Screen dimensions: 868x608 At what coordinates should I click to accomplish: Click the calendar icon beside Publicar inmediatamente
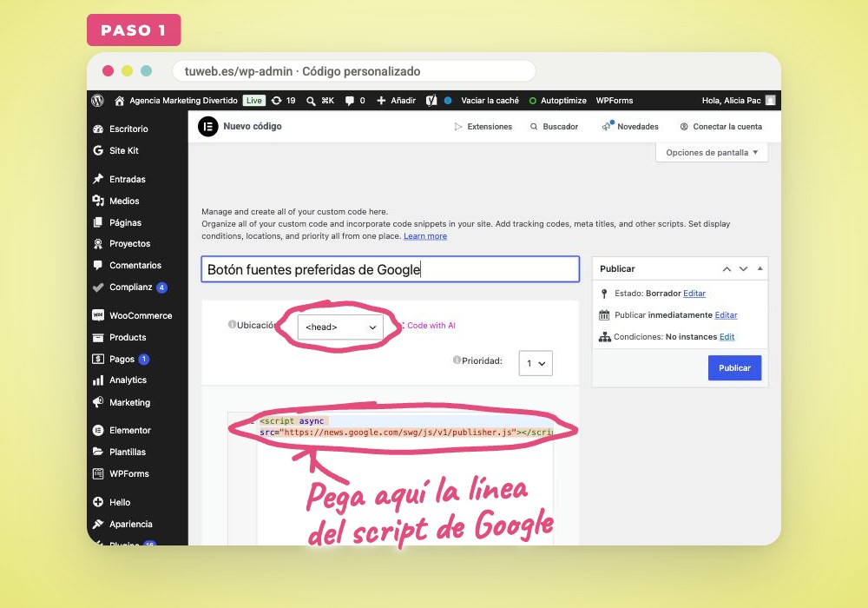tap(604, 315)
